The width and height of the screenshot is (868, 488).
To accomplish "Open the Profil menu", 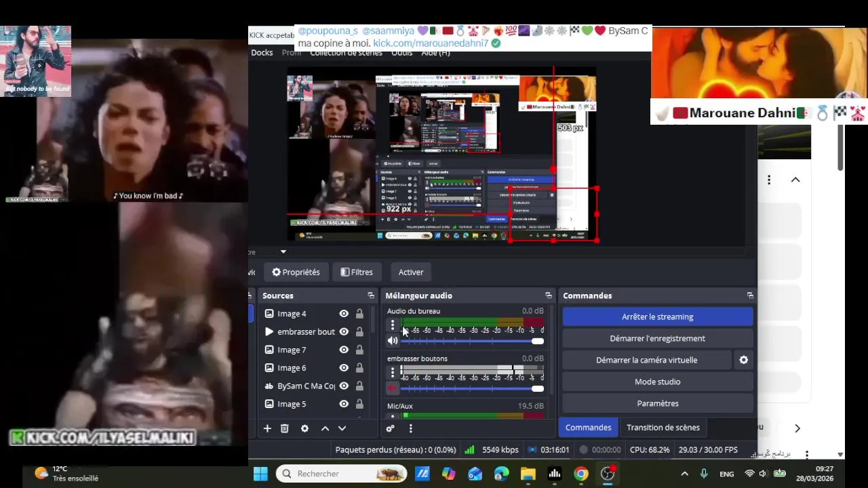I will tap(292, 53).
